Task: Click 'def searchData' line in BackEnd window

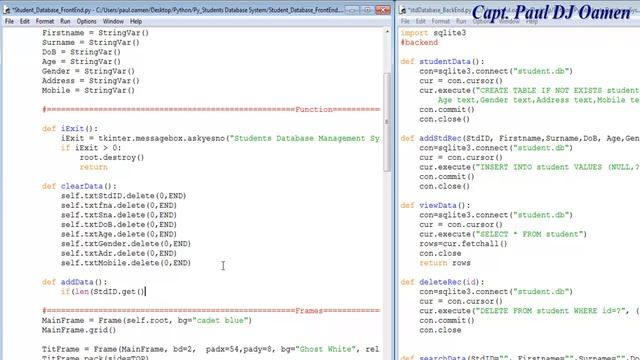Action: 520,358
